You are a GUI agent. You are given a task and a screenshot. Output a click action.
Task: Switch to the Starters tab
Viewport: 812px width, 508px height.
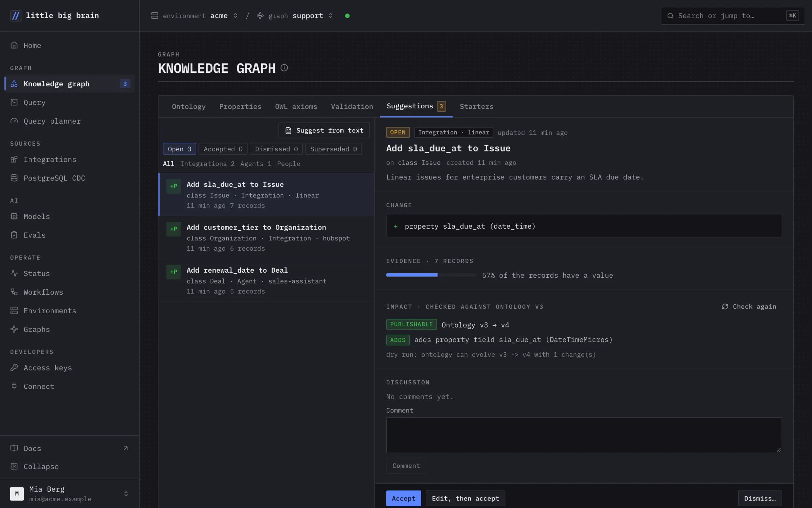[476, 106]
